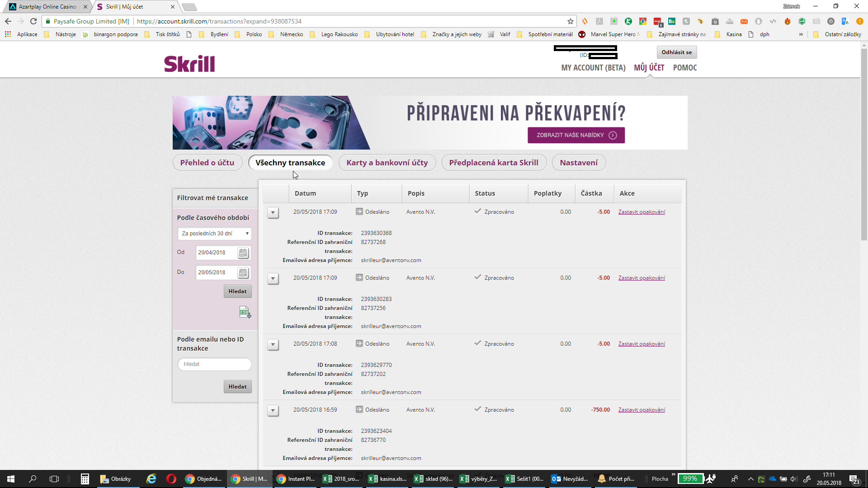
Task: Collapse the -750.00 transaction details
Action: pyautogui.click(x=273, y=410)
